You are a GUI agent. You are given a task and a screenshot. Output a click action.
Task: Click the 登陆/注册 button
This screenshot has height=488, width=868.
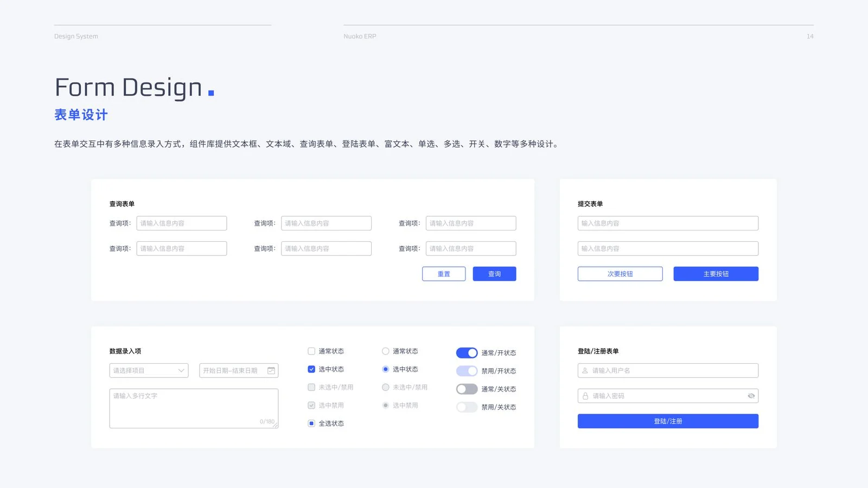point(668,421)
